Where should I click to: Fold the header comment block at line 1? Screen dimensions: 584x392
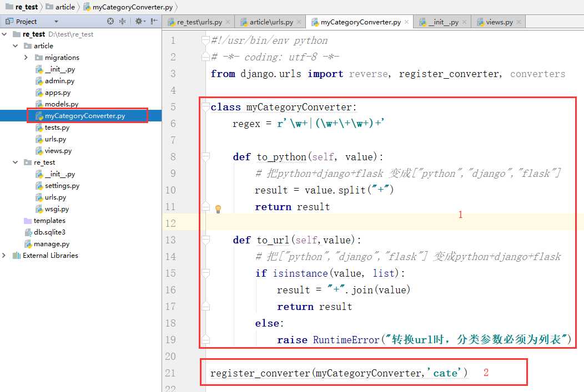[x=205, y=40]
